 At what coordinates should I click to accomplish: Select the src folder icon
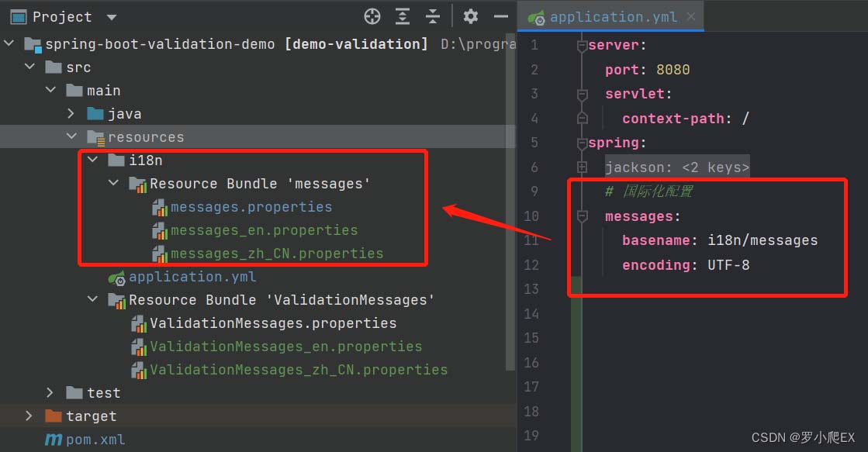tap(54, 67)
